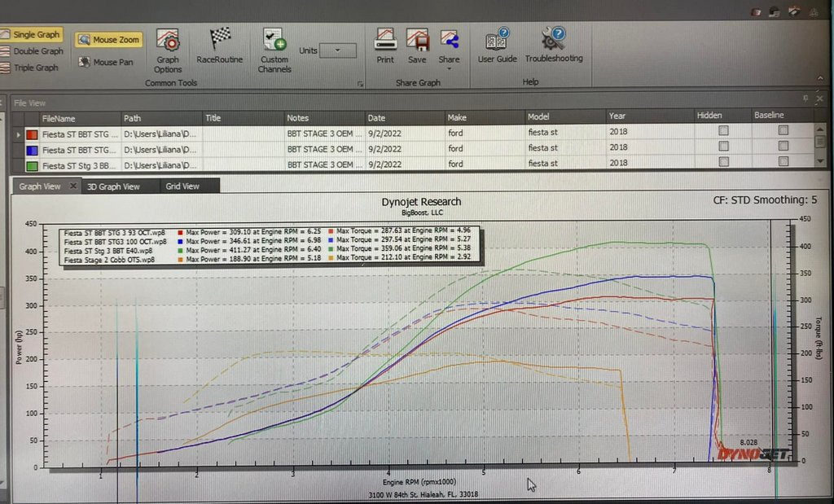Sort by the Year column header
Viewport: 834px width, 504px height.
[x=650, y=116]
